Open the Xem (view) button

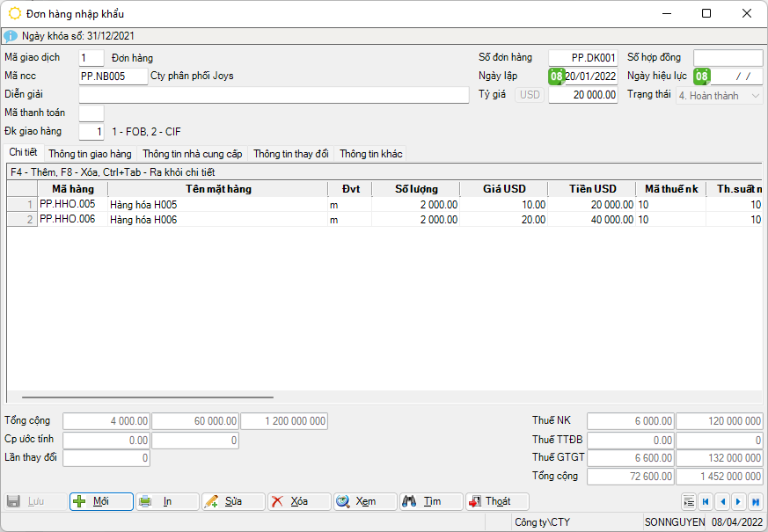[x=365, y=501]
